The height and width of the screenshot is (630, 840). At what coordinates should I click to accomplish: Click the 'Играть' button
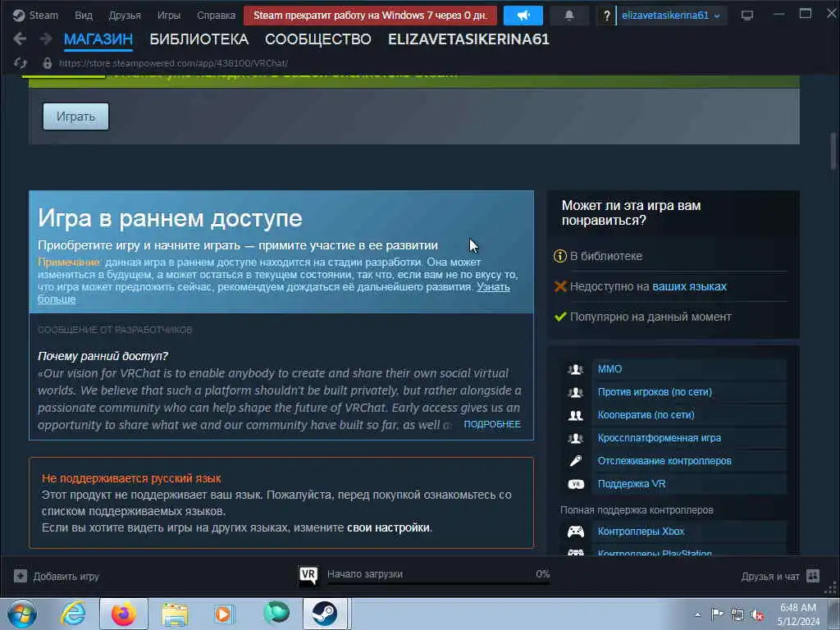75,116
